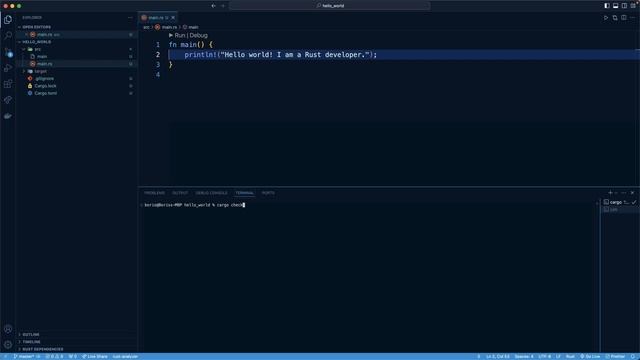The image size is (640, 360).
Task: Click the UTF-8 encoding status item
Action: [x=544, y=356]
